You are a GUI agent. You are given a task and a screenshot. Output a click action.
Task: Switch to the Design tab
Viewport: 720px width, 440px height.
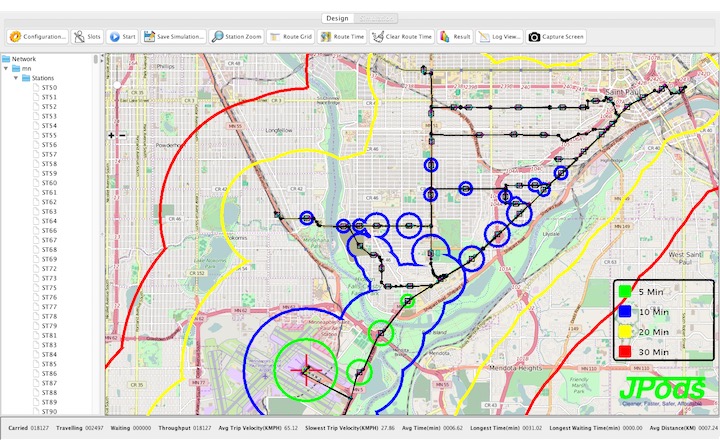[x=337, y=17]
